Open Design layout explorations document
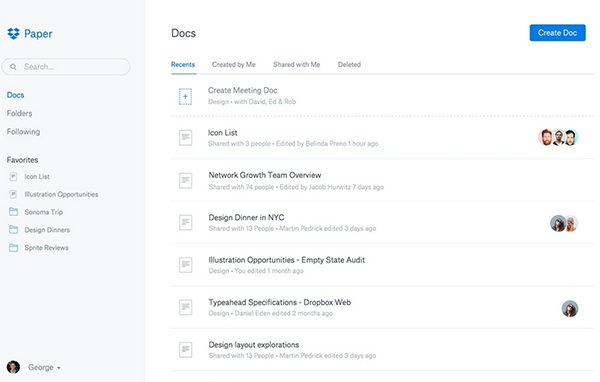Screen dimensions: 600x382 (x=254, y=345)
